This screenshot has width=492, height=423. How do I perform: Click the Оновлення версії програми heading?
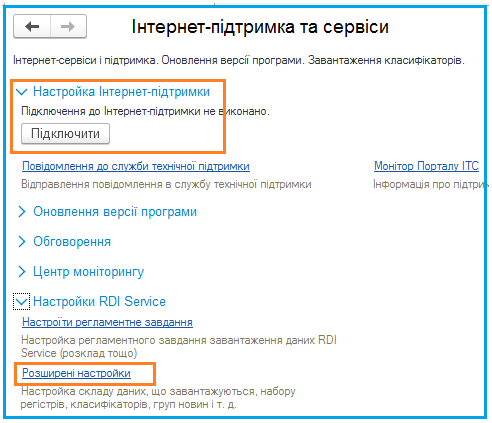(115, 212)
